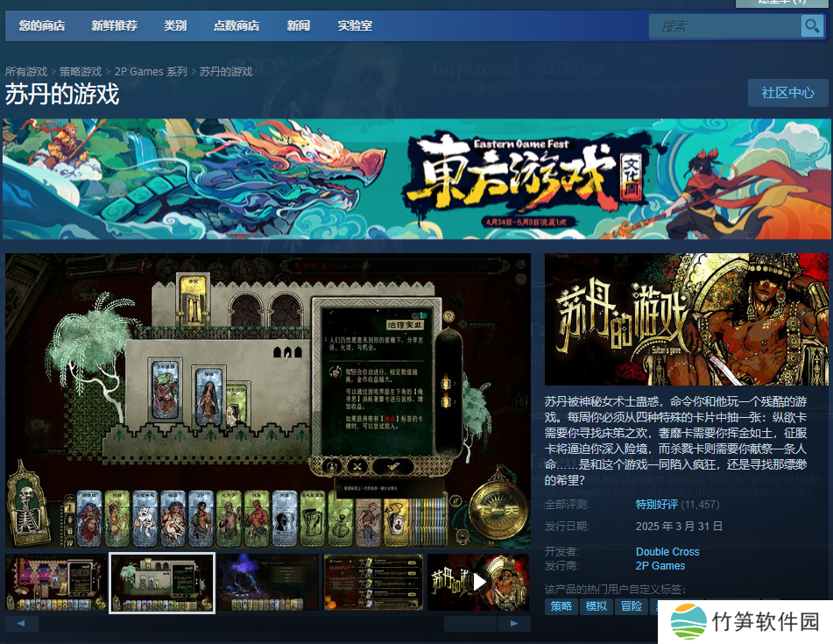833x644 pixels.
Task: Click the Eastern Game Fest banner
Action: 417,180
